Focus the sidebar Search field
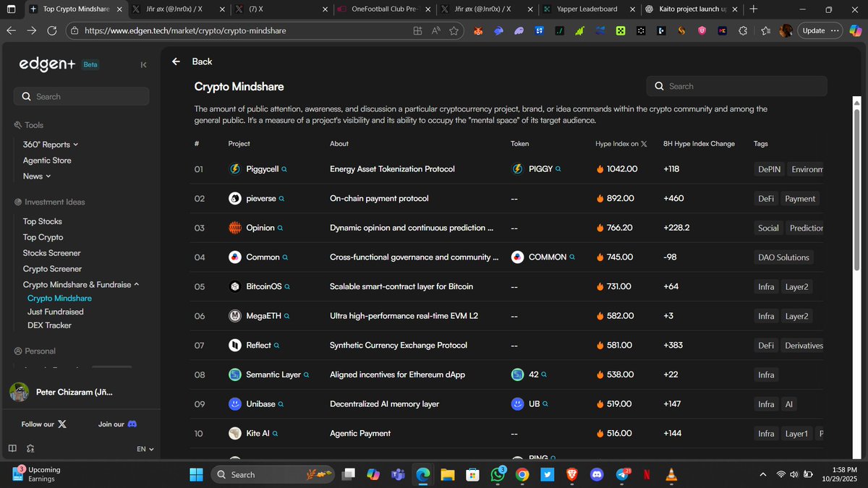This screenshot has width=868, height=488. [x=81, y=96]
